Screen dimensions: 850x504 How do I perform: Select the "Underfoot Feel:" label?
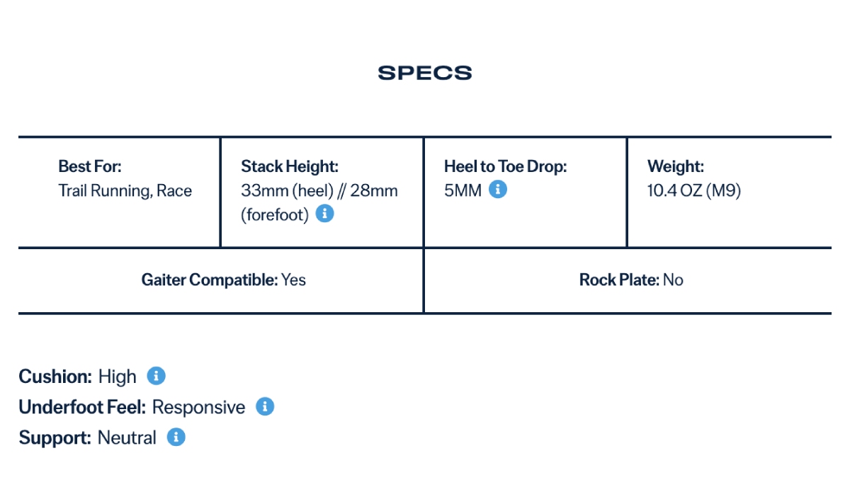(82, 408)
